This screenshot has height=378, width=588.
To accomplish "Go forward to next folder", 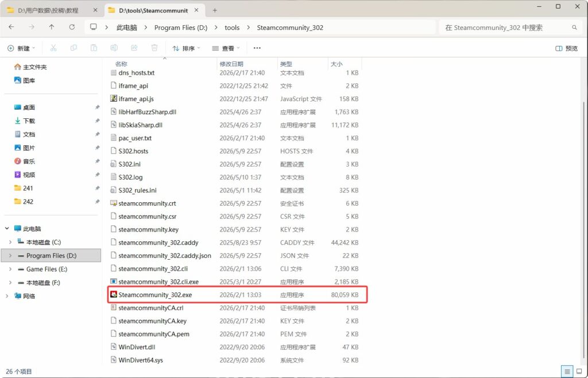I will (x=32, y=27).
